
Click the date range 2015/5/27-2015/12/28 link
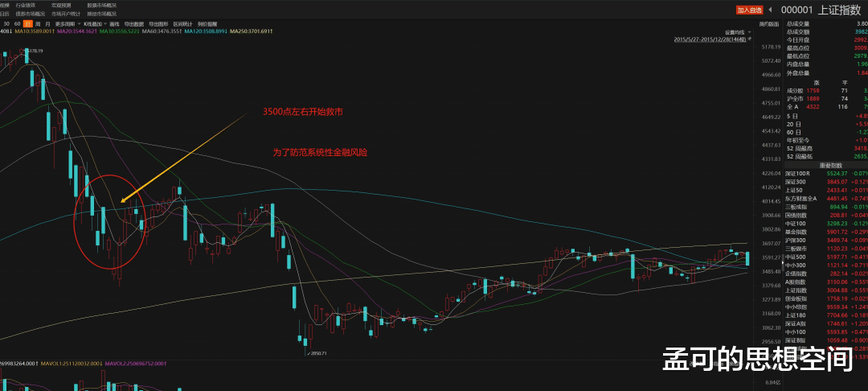click(x=710, y=39)
